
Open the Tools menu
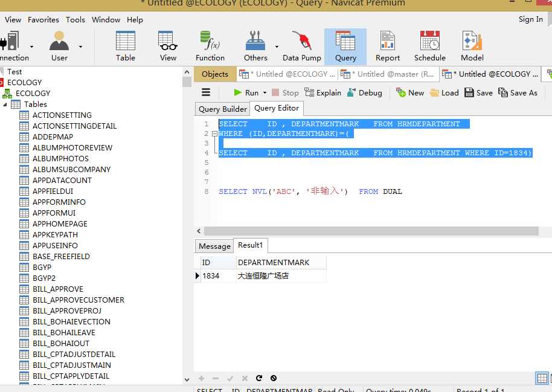click(x=75, y=20)
